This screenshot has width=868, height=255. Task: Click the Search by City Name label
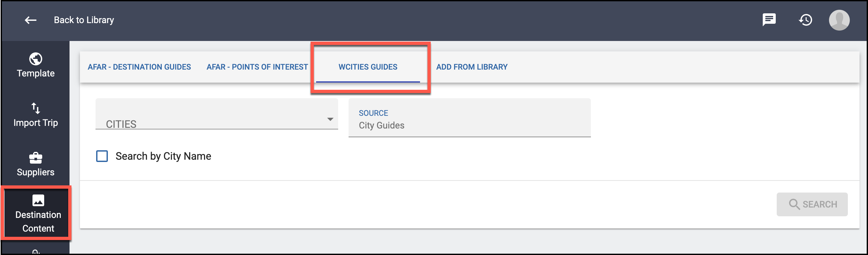(163, 156)
